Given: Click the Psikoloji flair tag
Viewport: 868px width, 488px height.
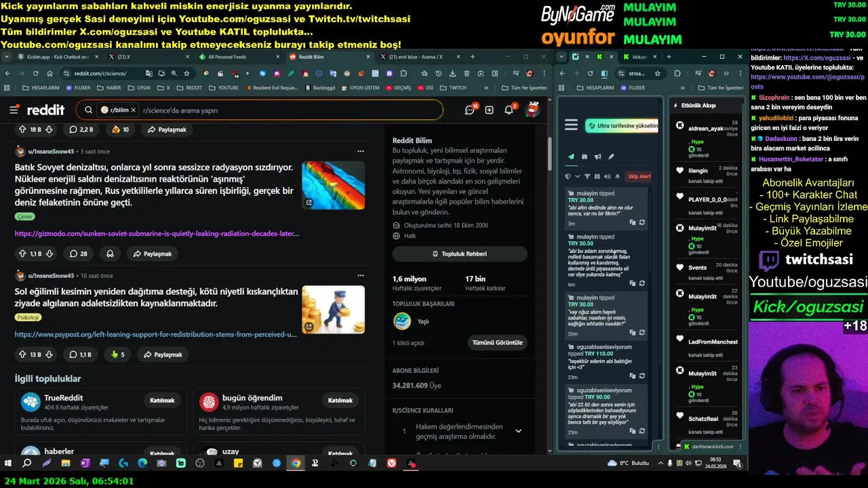Looking at the screenshot, I should 28,317.
